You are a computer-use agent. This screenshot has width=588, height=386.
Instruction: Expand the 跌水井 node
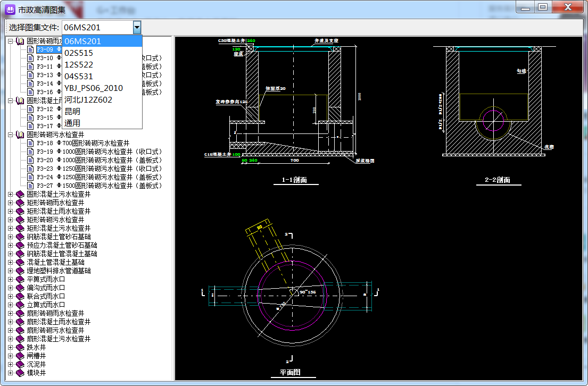click(x=11, y=347)
